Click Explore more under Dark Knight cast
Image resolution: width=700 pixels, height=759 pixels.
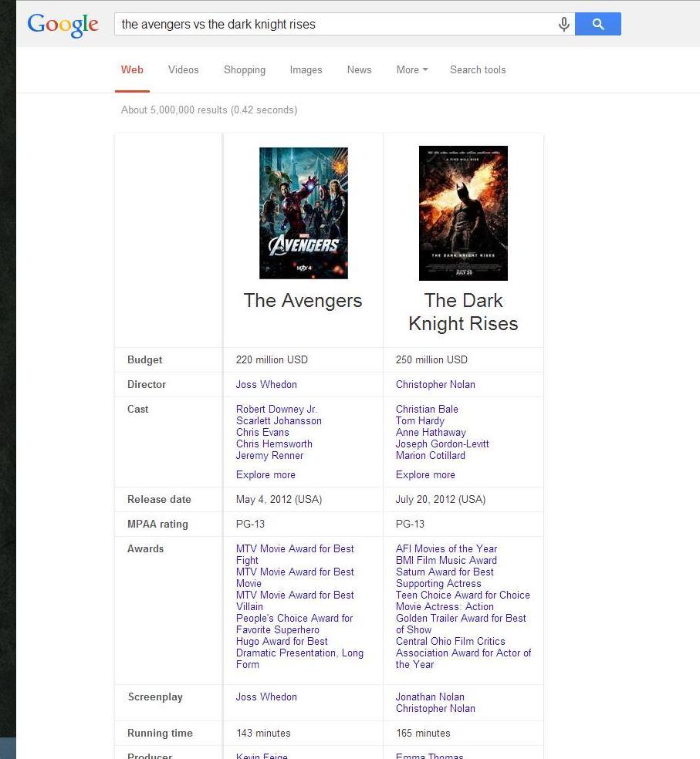tap(425, 475)
